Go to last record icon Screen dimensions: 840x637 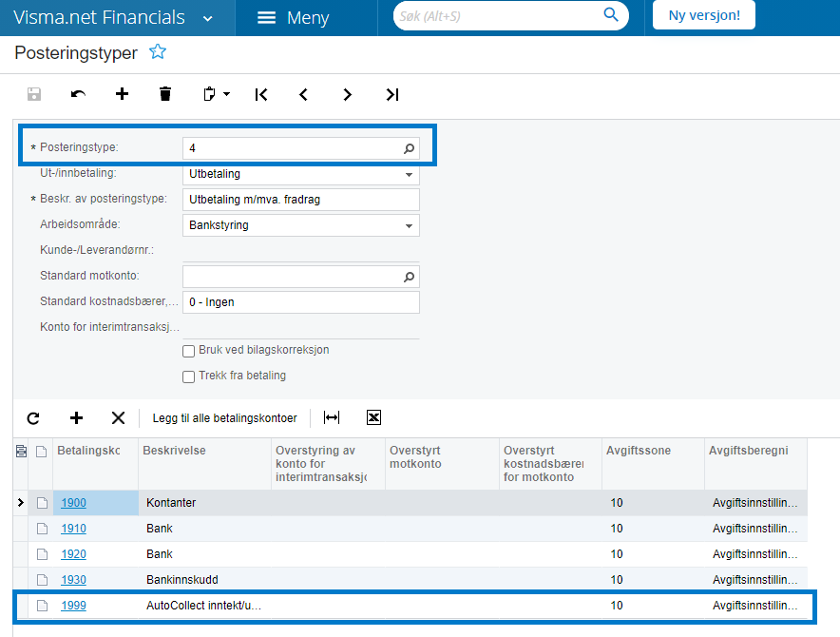tap(392, 95)
